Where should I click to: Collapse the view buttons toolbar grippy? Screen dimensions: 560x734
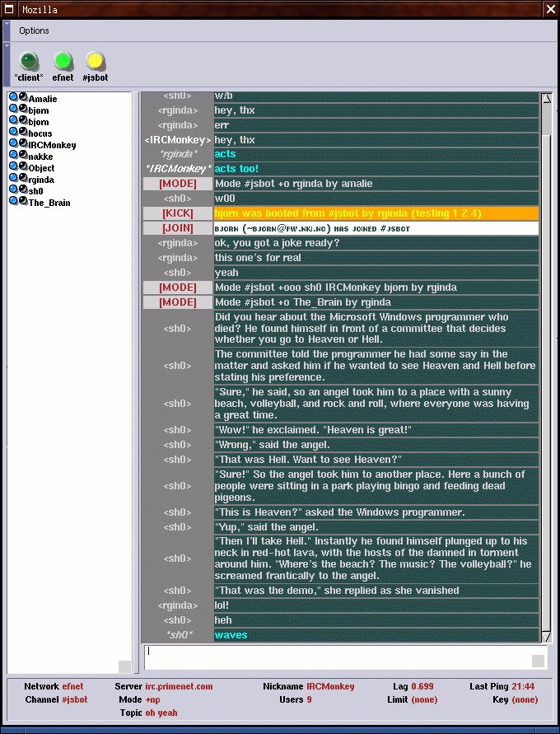tap(7, 64)
